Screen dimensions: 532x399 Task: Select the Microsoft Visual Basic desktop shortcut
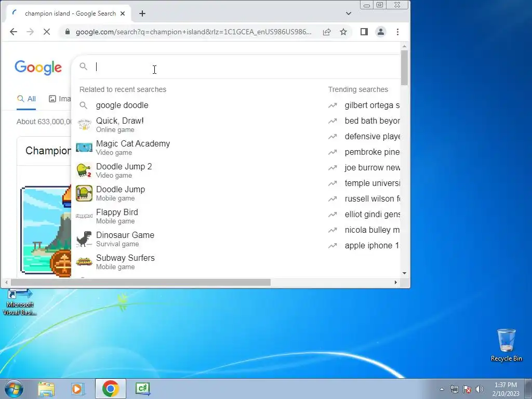(20, 302)
